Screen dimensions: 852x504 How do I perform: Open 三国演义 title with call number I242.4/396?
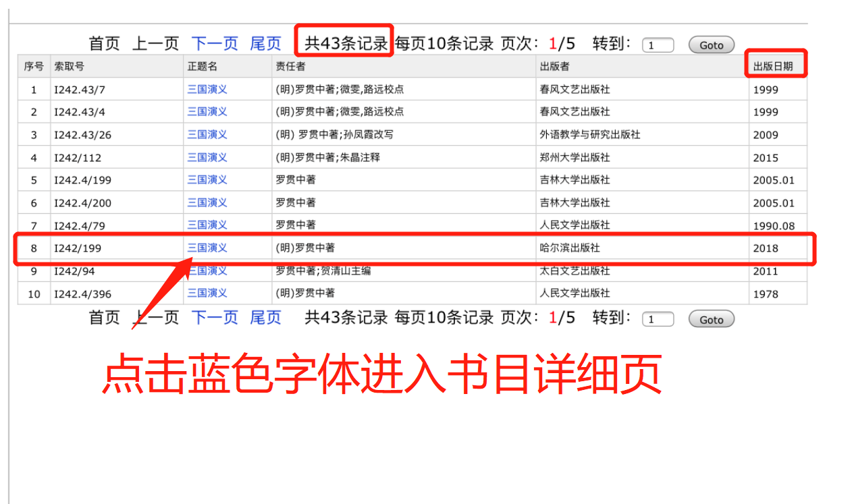(x=207, y=293)
